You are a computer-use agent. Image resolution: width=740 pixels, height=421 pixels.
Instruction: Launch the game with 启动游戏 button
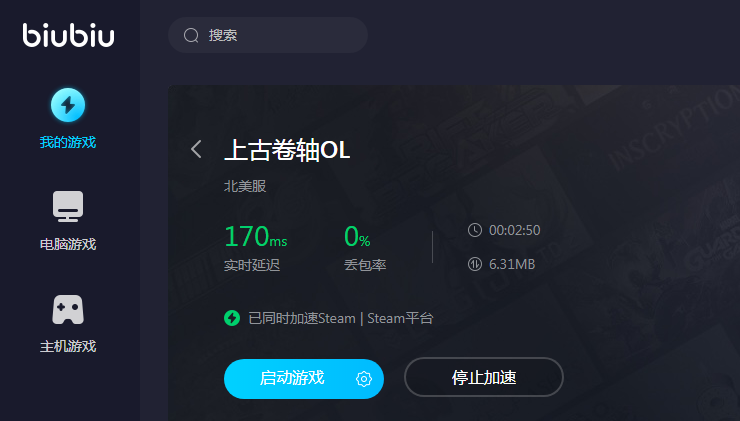pos(304,379)
